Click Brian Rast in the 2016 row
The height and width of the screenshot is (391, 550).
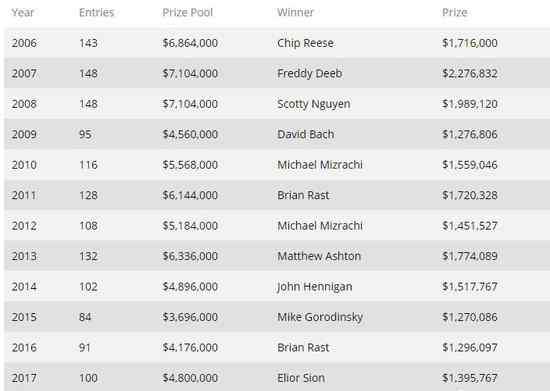303,348
